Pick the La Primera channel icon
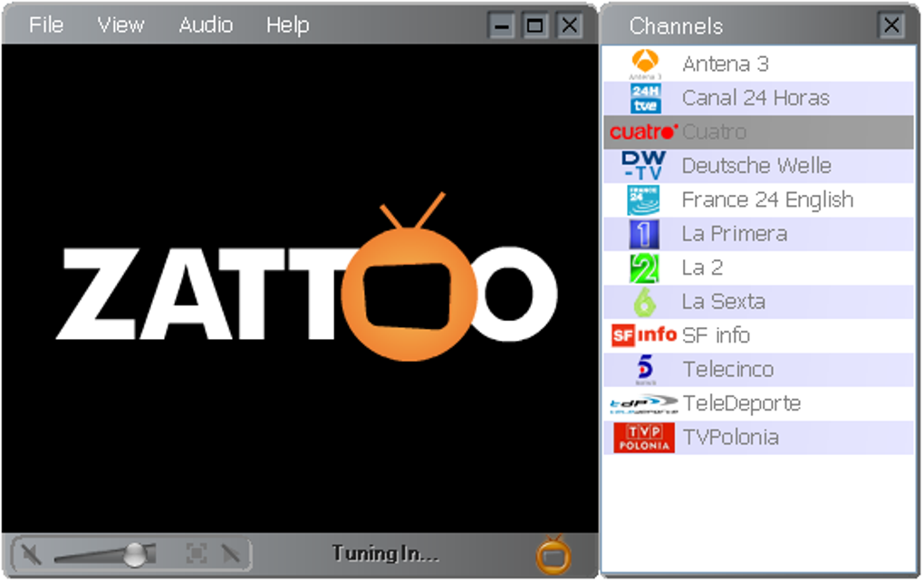This screenshot has width=924, height=582. pos(643,234)
